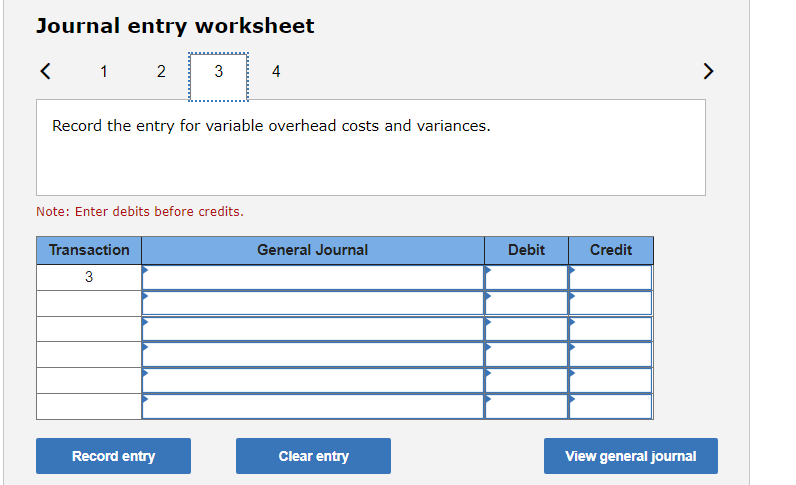Select Debit field in first row
The image size is (796, 485).
point(526,278)
